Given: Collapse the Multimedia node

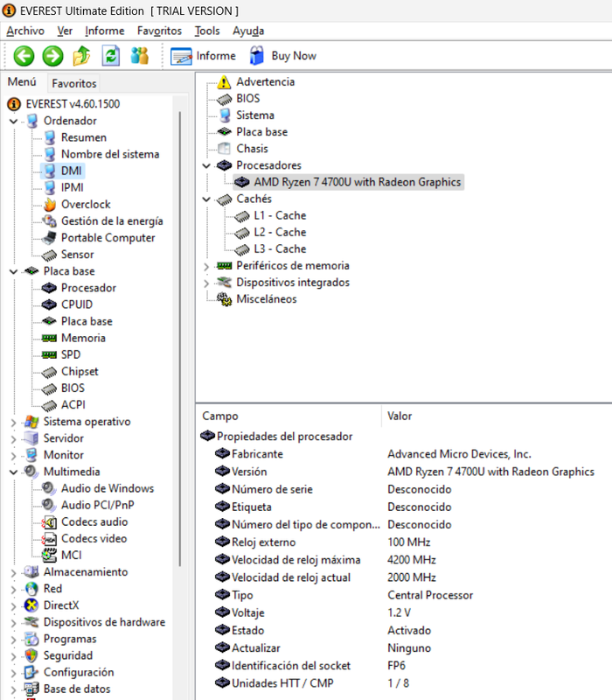Looking at the screenshot, I should click(13, 472).
